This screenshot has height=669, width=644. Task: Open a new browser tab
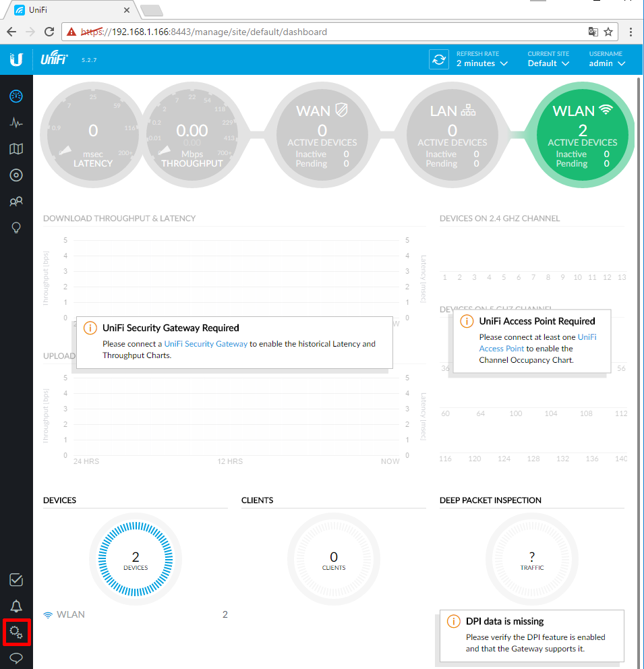[x=152, y=10]
